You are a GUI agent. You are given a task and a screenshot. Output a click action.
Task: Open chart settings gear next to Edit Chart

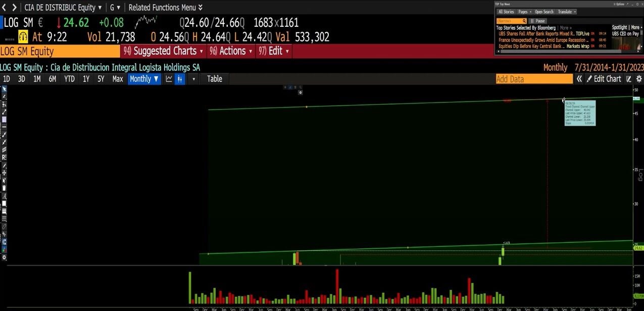[639, 79]
